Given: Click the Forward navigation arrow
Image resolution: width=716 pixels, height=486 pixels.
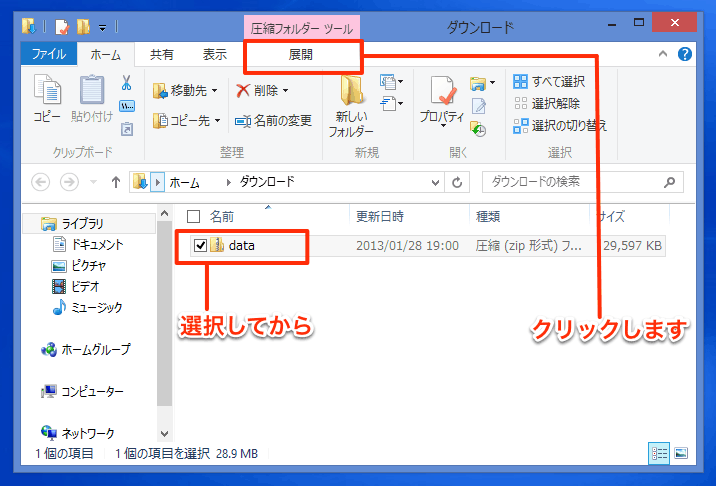Looking at the screenshot, I should 69,183.
